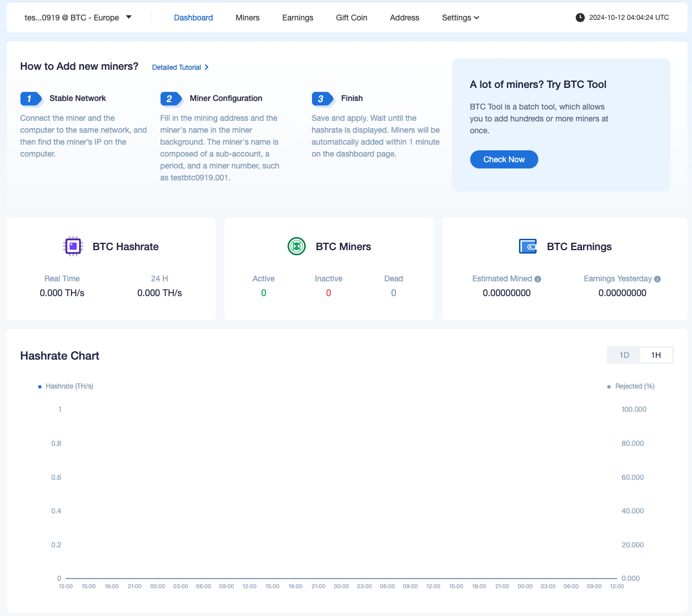Go to the Earnings tab
The height and width of the screenshot is (616, 692).
point(298,18)
